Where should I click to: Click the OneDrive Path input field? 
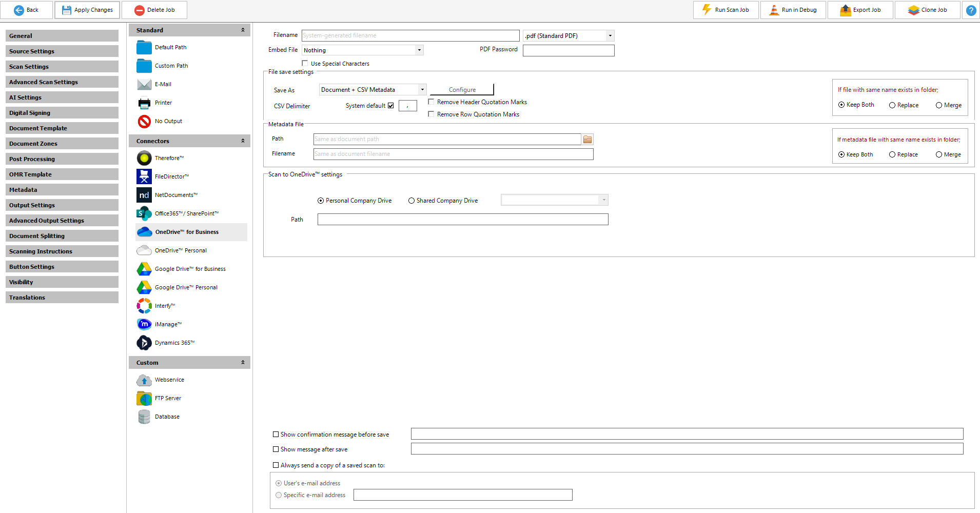tap(462, 220)
